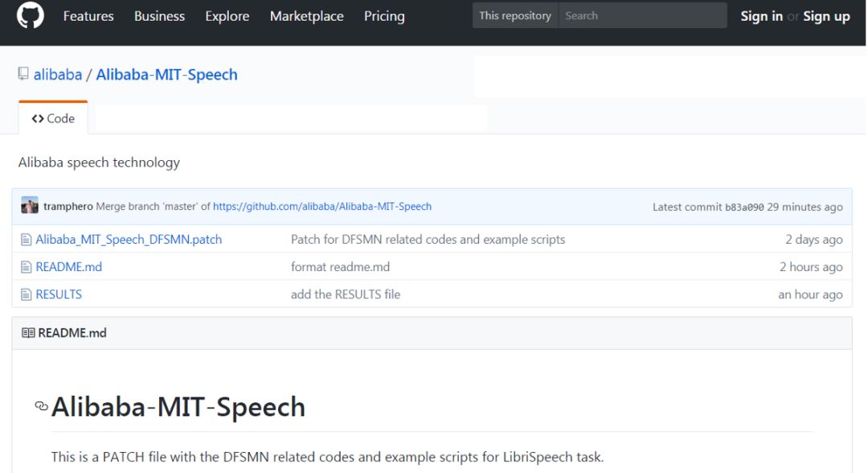The height and width of the screenshot is (473, 868).
Task: Click the anchor link icon beside Alibaba-MIT-Speech heading
Action: (x=41, y=407)
